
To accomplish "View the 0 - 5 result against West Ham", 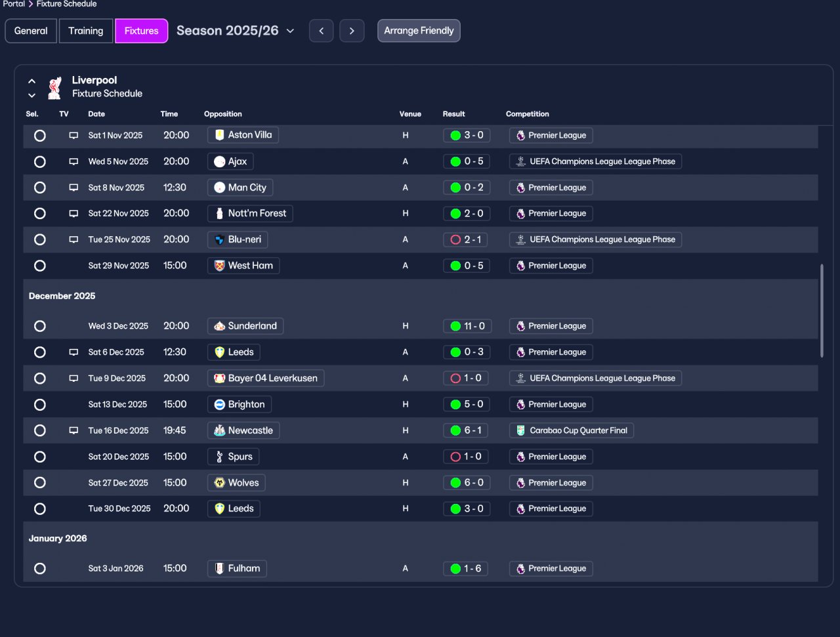I will tap(467, 266).
